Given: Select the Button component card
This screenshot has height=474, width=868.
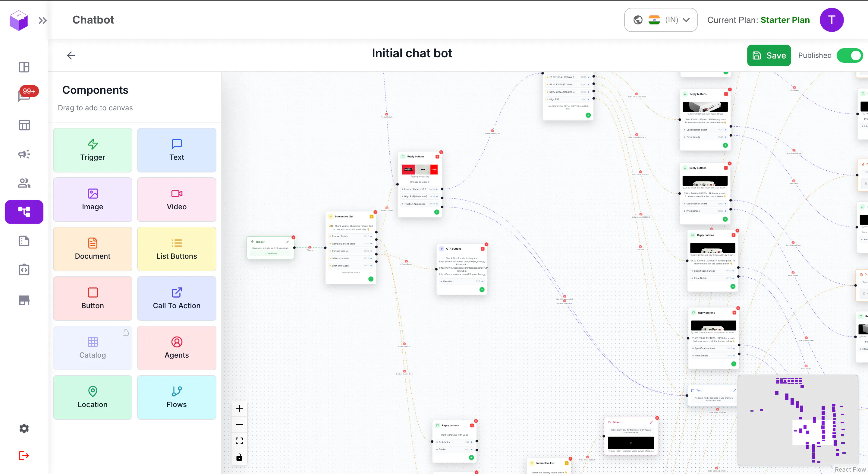Looking at the screenshot, I should click(93, 298).
